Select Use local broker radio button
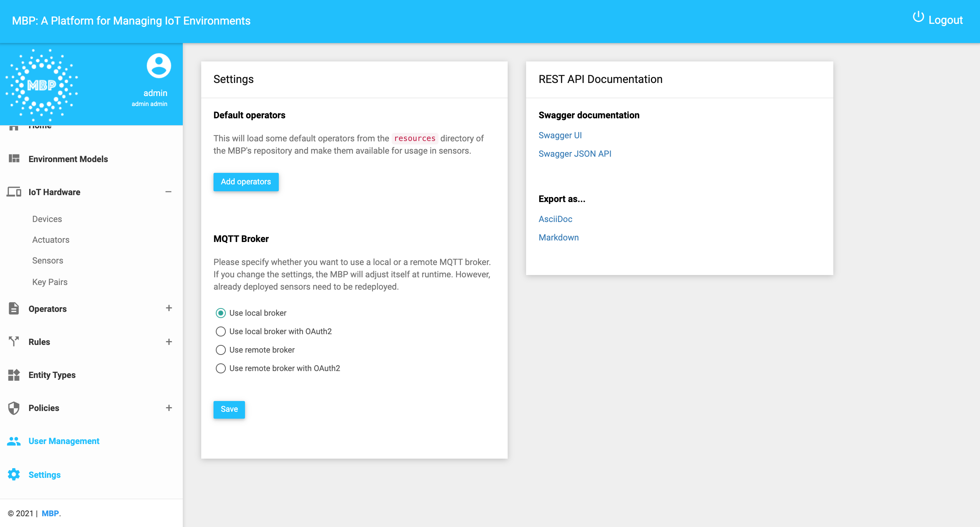Image resolution: width=980 pixels, height=527 pixels. point(220,313)
